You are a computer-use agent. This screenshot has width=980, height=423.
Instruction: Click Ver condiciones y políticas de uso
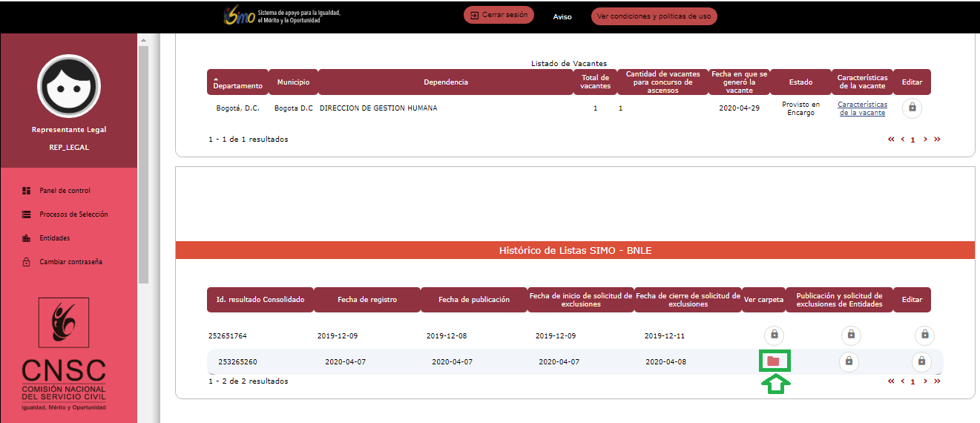654,16
